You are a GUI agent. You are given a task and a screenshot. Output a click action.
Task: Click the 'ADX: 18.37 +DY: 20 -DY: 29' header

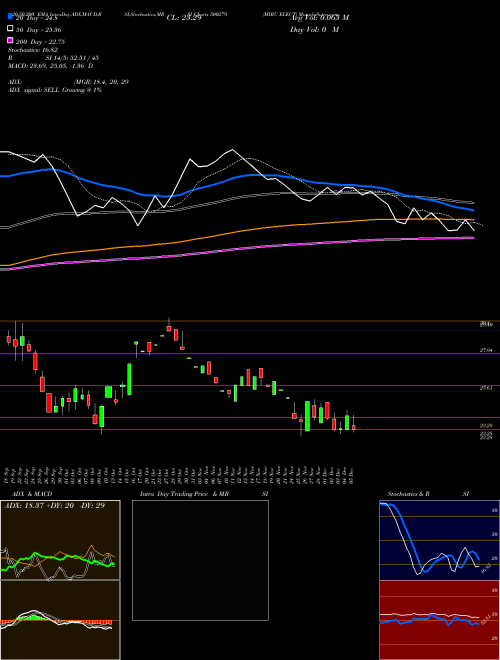coord(54,505)
